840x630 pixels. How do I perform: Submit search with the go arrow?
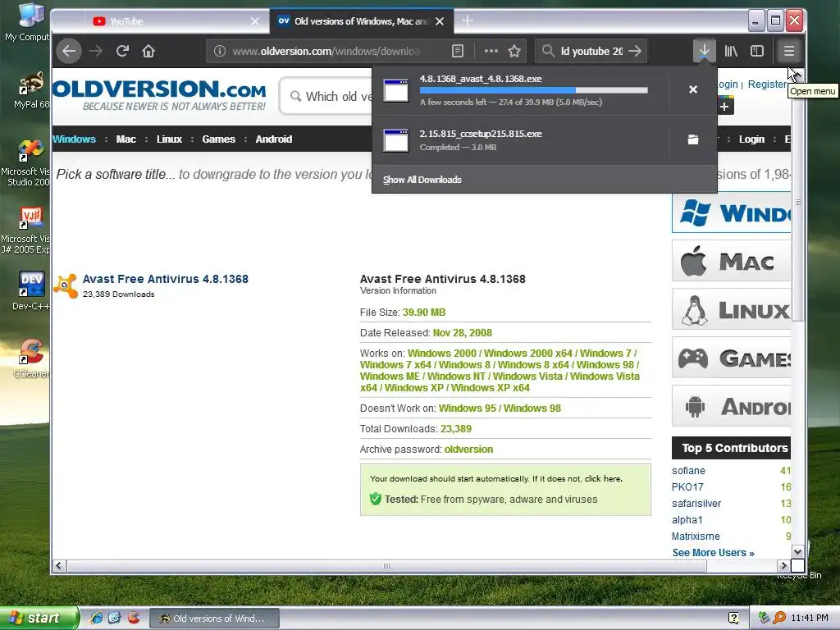pos(635,51)
